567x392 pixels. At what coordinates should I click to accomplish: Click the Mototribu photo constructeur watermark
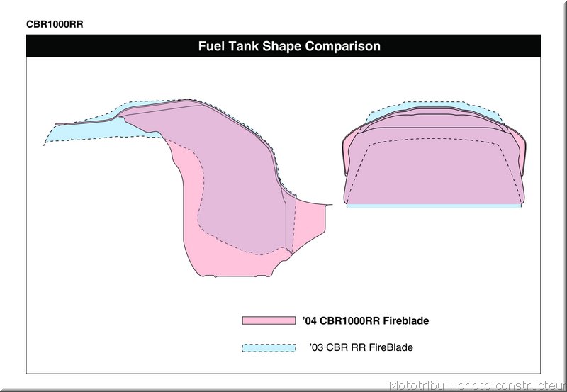(478, 386)
